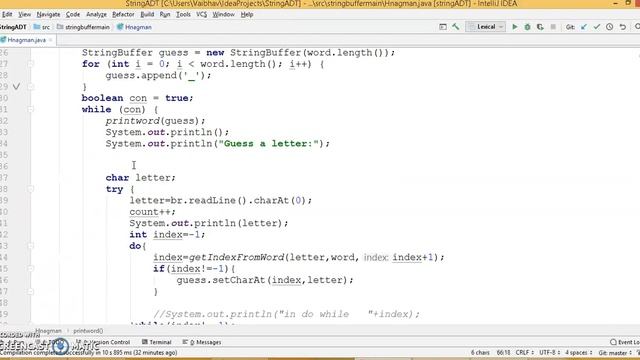
Task: Open the Tools menu
Action: [183, 14]
